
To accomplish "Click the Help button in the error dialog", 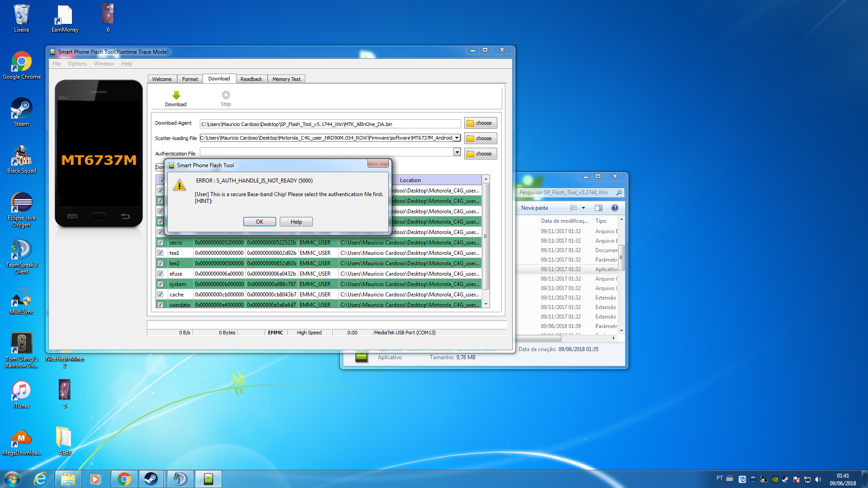I will [296, 222].
